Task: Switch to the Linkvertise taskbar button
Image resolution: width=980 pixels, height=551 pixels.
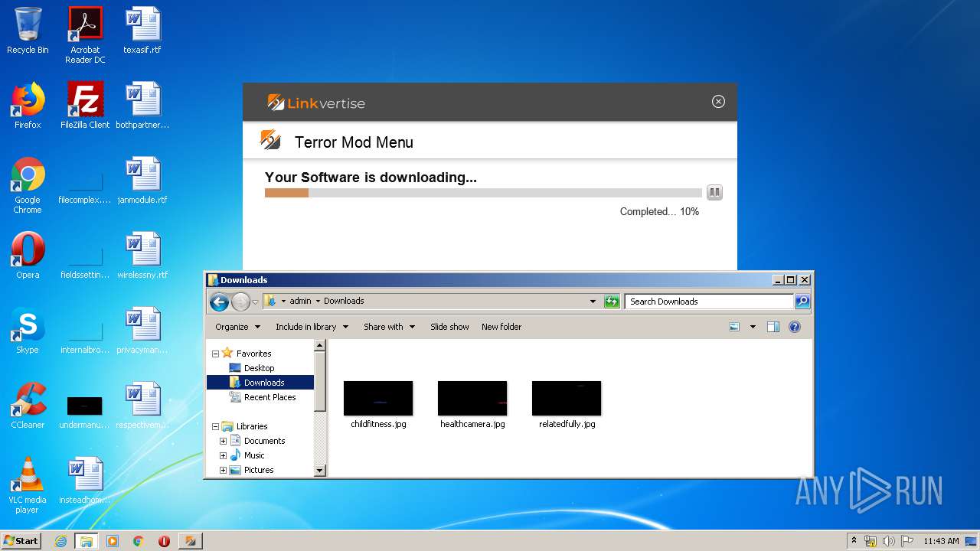Action: pos(190,541)
